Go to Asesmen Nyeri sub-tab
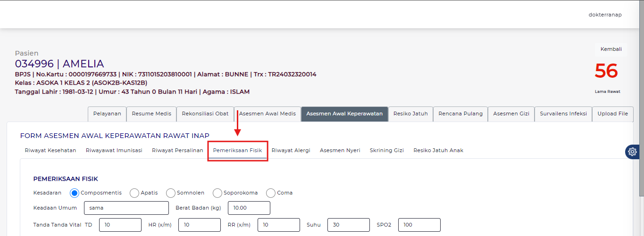Image resolution: width=644 pixels, height=236 pixels. point(340,151)
